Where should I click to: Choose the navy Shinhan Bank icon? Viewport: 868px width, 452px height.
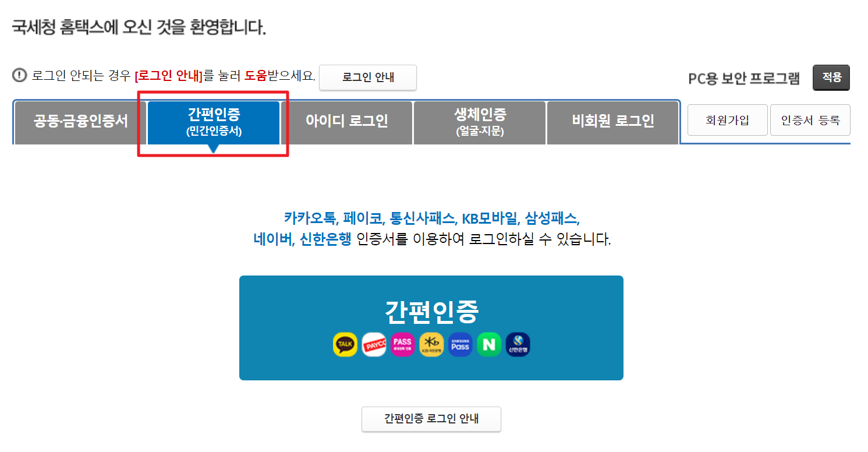(x=518, y=345)
